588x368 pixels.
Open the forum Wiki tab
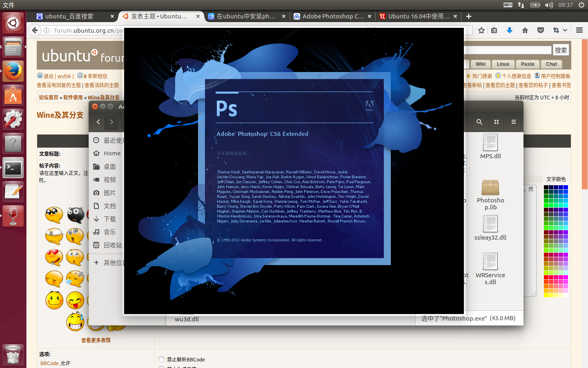click(x=481, y=64)
